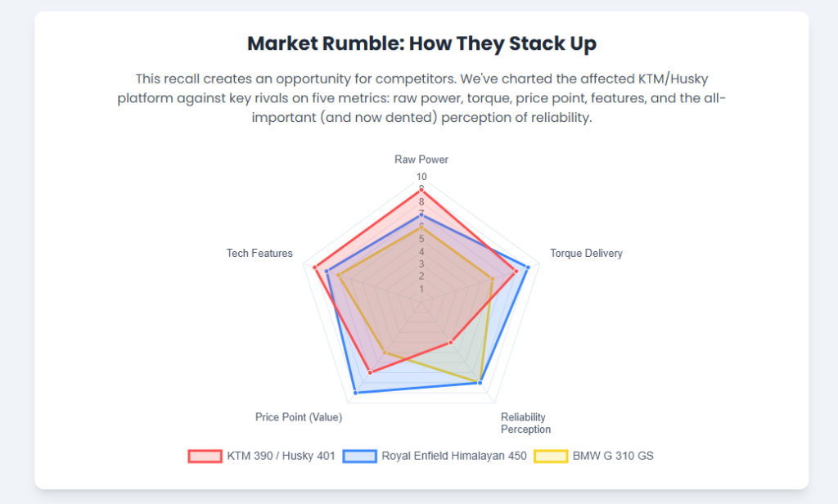The height and width of the screenshot is (504, 838).
Task: Click the yellow BMW Torque Delivery data point
Action: pyautogui.click(x=492, y=279)
